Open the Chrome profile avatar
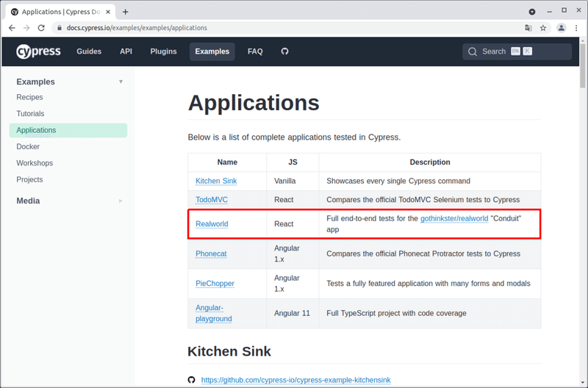 [x=562, y=28]
